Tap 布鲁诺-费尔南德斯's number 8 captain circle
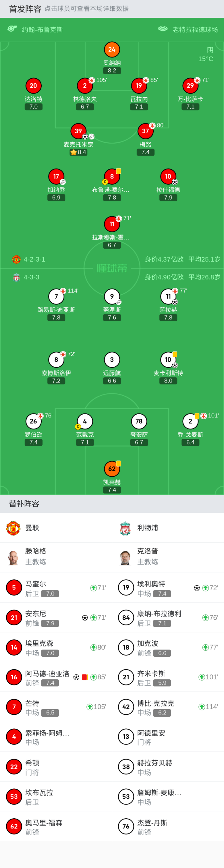The width and height of the screenshot is (224, 868). [x=112, y=176]
